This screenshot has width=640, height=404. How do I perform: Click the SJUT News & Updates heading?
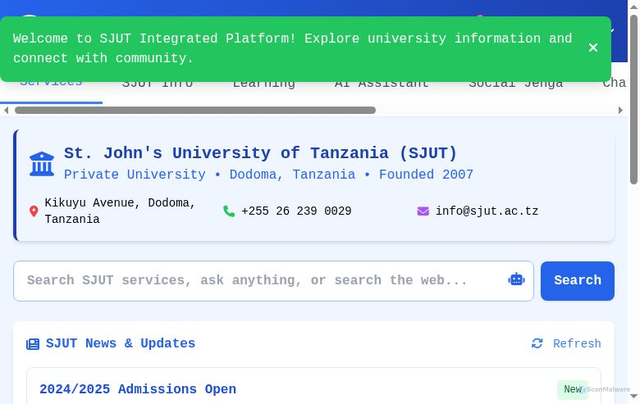click(120, 344)
